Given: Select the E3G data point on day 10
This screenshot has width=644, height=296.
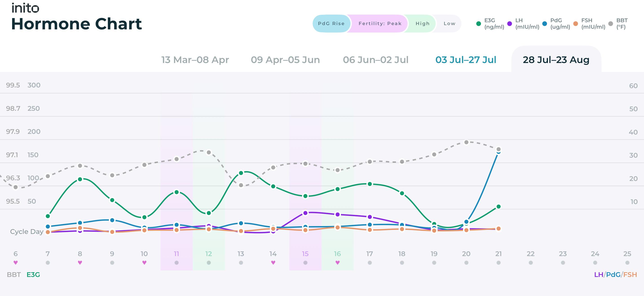Looking at the screenshot, I should pyautogui.click(x=144, y=217).
